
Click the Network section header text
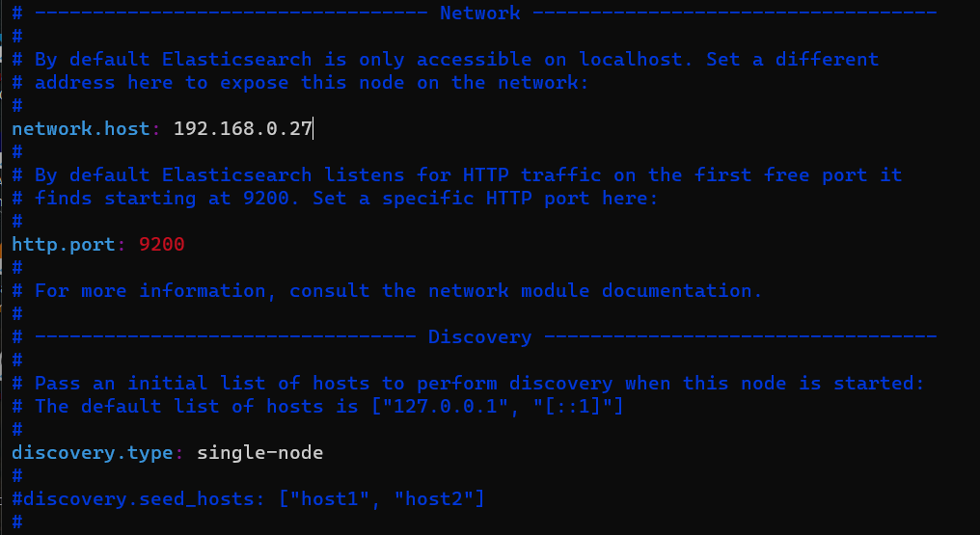coord(479,13)
